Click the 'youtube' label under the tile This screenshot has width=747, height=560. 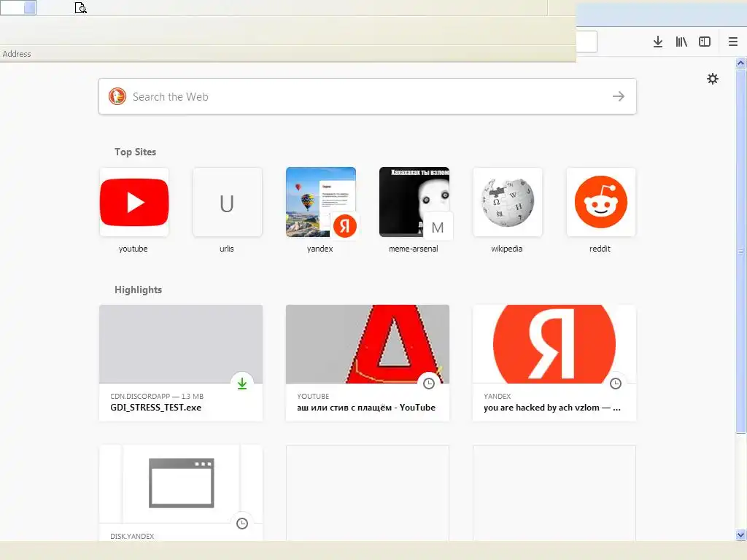click(133, 249)
